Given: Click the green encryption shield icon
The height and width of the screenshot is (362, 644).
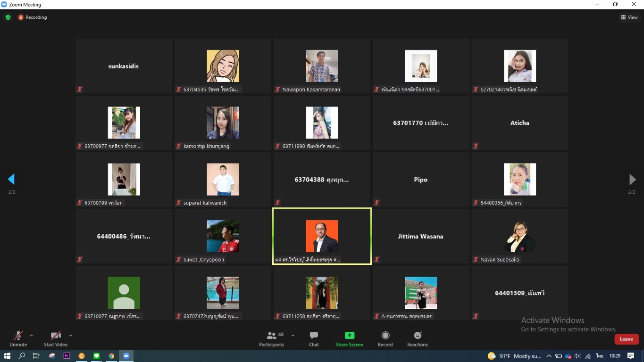Looking at the screenshot, I should coord(8,17).
